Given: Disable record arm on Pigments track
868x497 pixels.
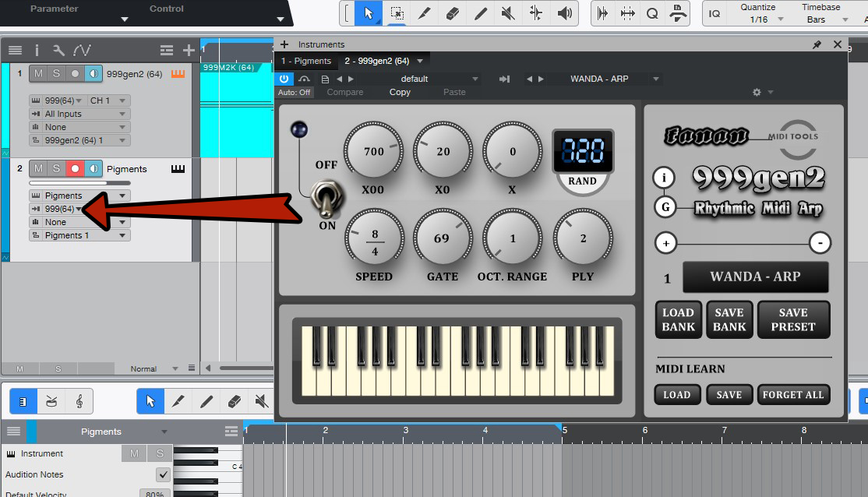Looking at the screenshot, I should [x=75, y=169].
